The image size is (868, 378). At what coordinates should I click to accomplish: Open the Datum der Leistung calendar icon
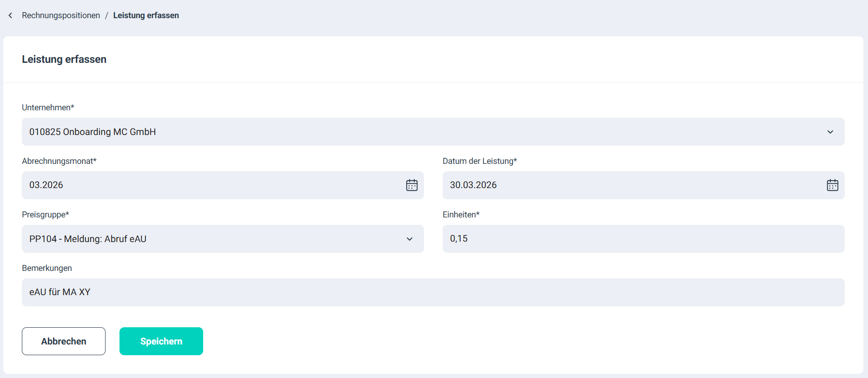coord(832,185)
